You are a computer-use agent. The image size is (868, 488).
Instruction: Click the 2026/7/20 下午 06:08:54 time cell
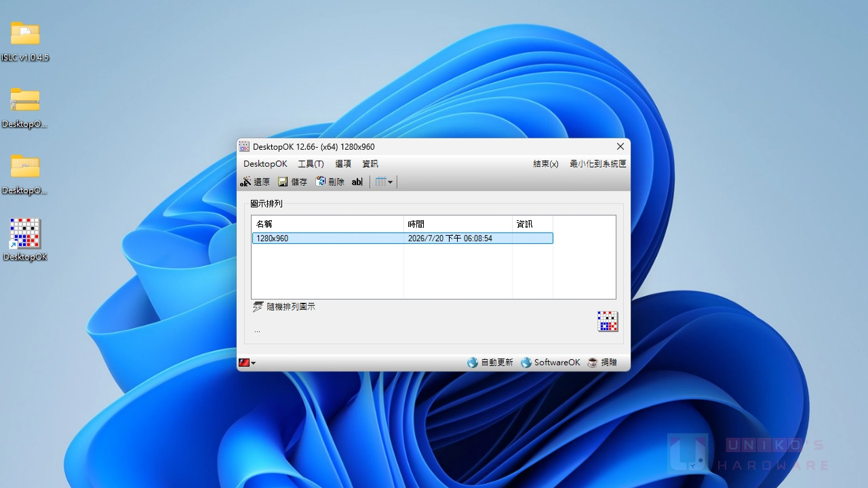coord(450,239)
